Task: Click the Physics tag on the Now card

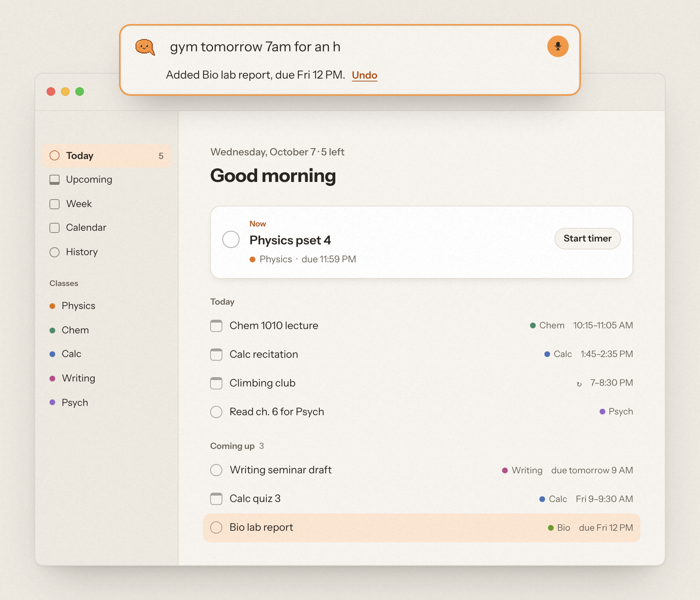Action: pos(271,259)
